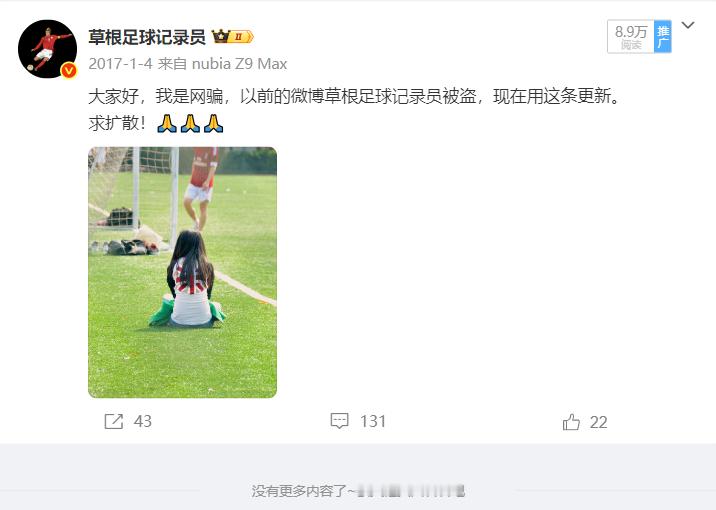Image resolution: width=716 pixels, height=510 pixels.
Task: Click the first praying hands emoji
Action: point(167,123)
